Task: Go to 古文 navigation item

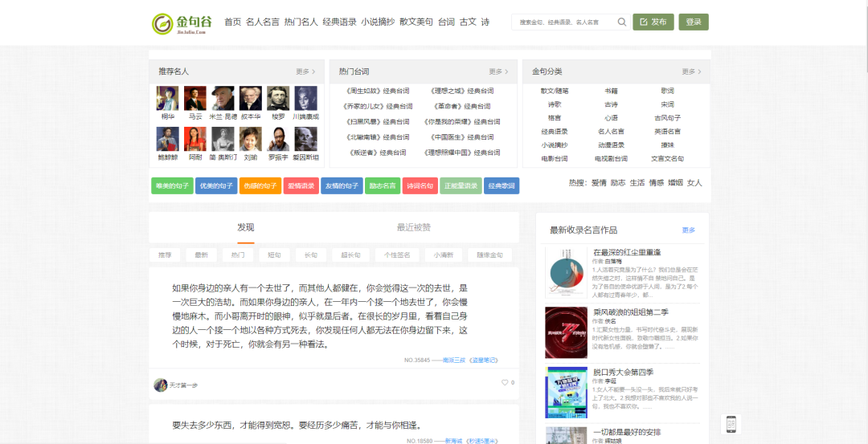Action: (x=468, y=22)
